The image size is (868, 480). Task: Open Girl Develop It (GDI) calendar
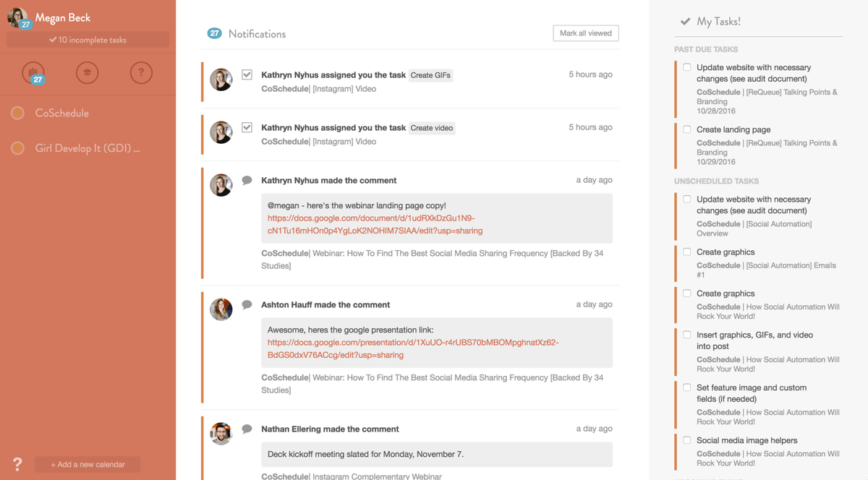tap(88, 148)
